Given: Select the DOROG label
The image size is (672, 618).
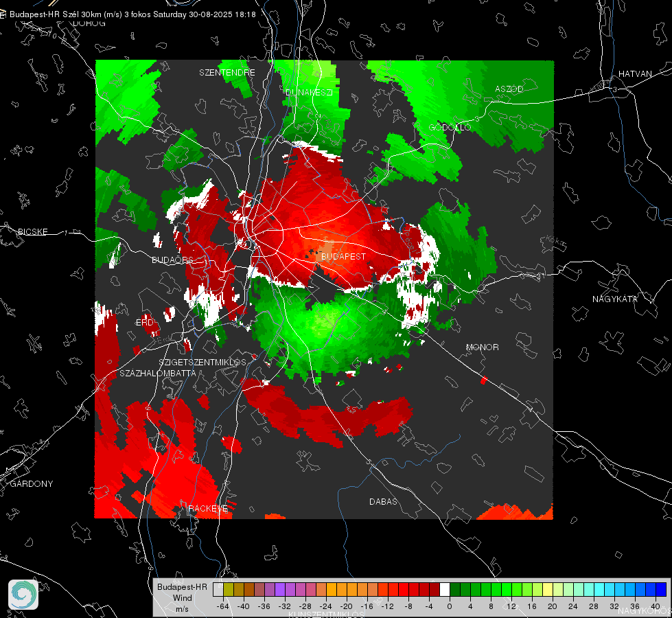Looking at the screenshot, I should (89, 23).
